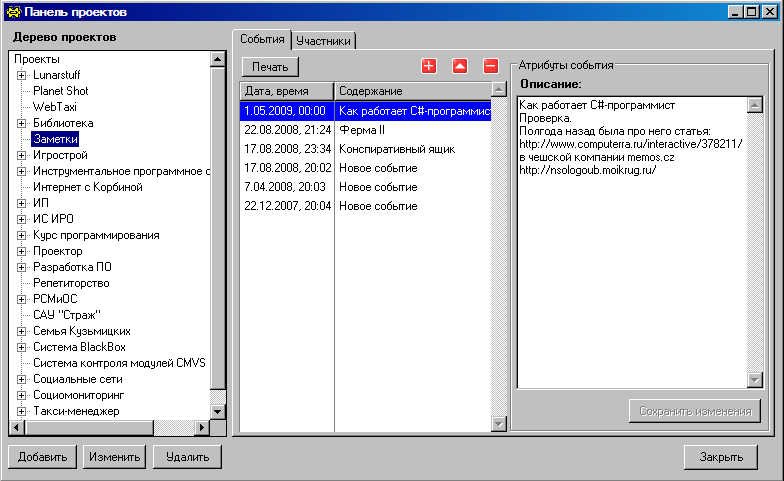
Task: Click the Изменить button
Action: coord(114,457)
